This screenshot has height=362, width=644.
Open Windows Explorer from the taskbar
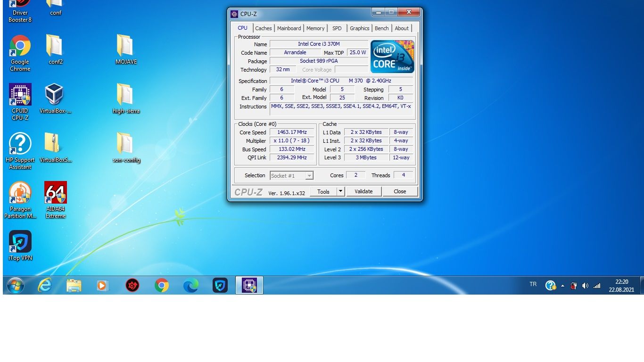point(74,285)
